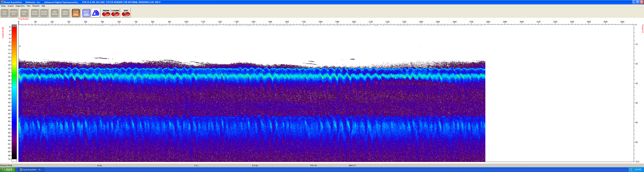
Task: Click range value 30 on the right axis
Action: [x=637, y=83]
